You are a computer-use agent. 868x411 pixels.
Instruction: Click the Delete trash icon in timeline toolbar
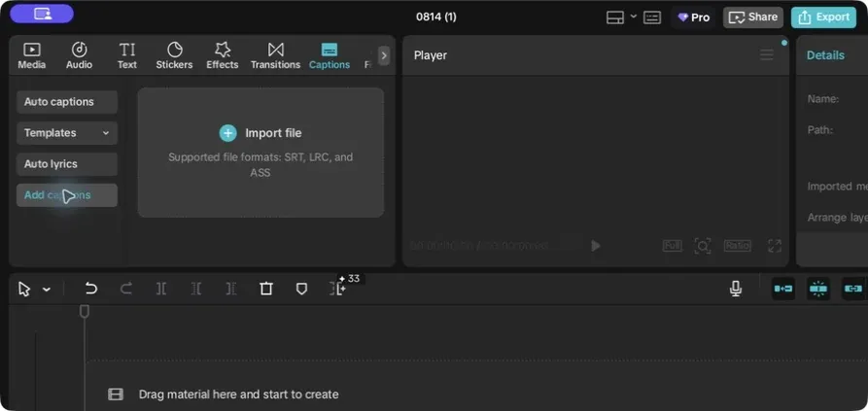[x=266, y=289]
